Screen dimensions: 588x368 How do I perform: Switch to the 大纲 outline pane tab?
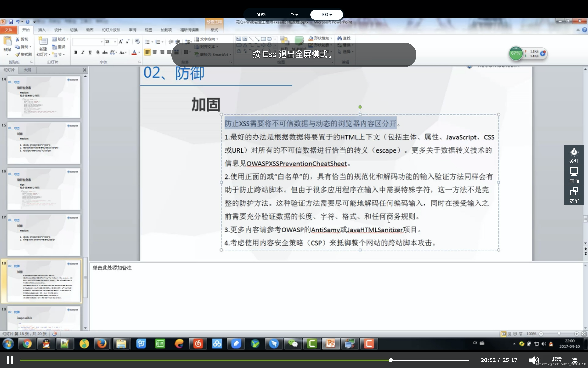(27, 70)
